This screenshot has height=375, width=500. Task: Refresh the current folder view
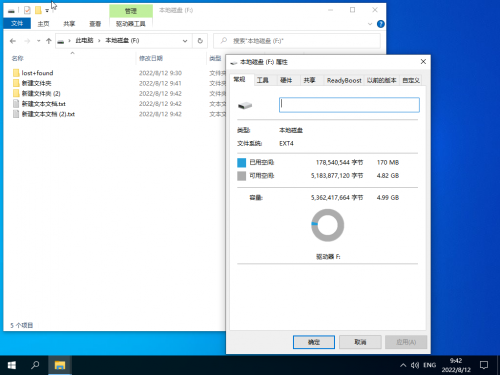200,41
